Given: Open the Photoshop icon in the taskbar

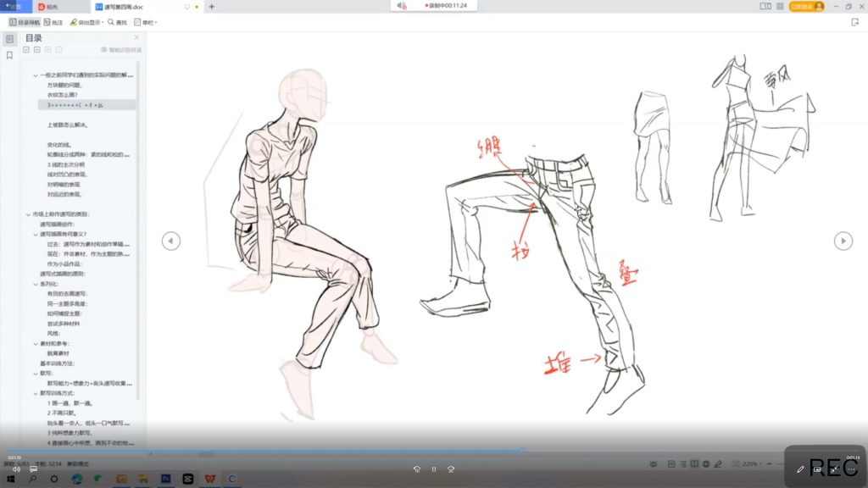Looking at the screenshot, I should [164, 479].
